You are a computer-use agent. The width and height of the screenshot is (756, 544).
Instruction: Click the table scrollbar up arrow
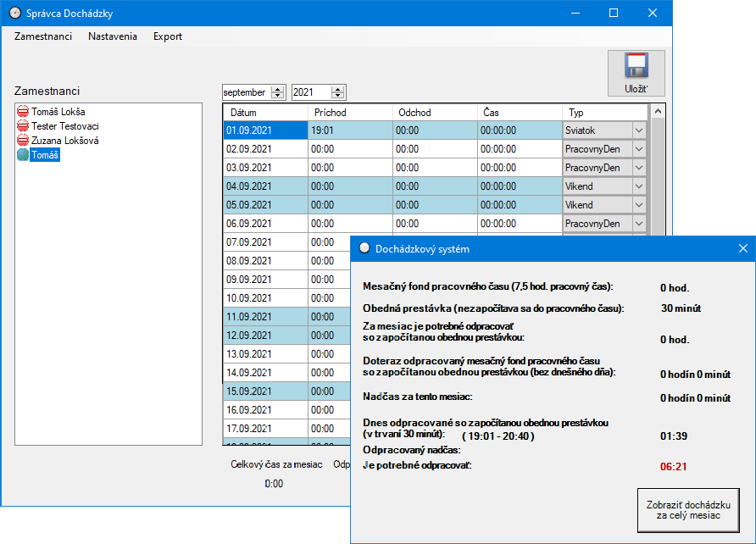(x=658, y=111)
